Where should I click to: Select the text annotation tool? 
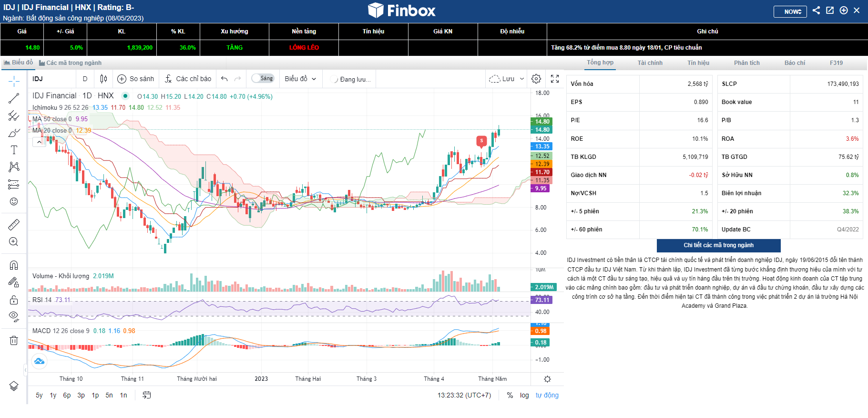tap(14, 150)
